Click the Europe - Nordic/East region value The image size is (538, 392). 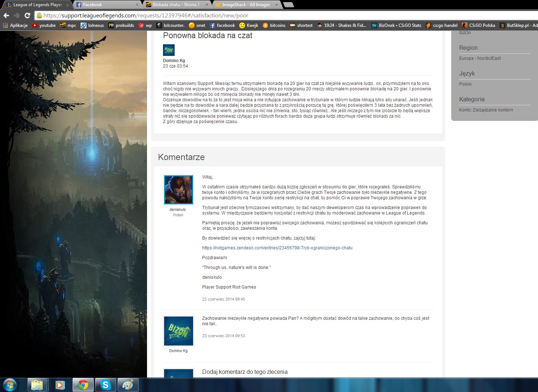tap(480, 58)
